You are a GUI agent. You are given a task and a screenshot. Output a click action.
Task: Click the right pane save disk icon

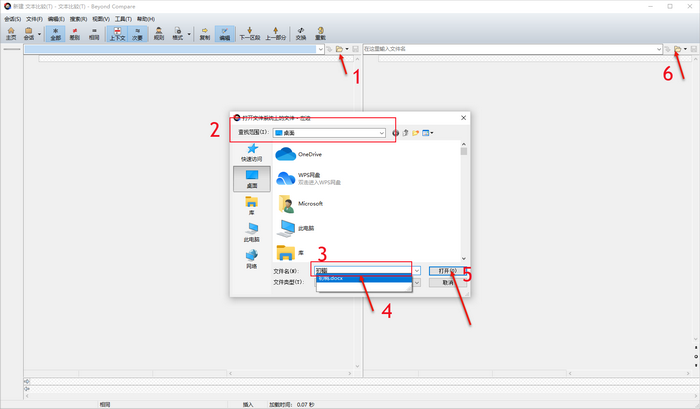694,49
